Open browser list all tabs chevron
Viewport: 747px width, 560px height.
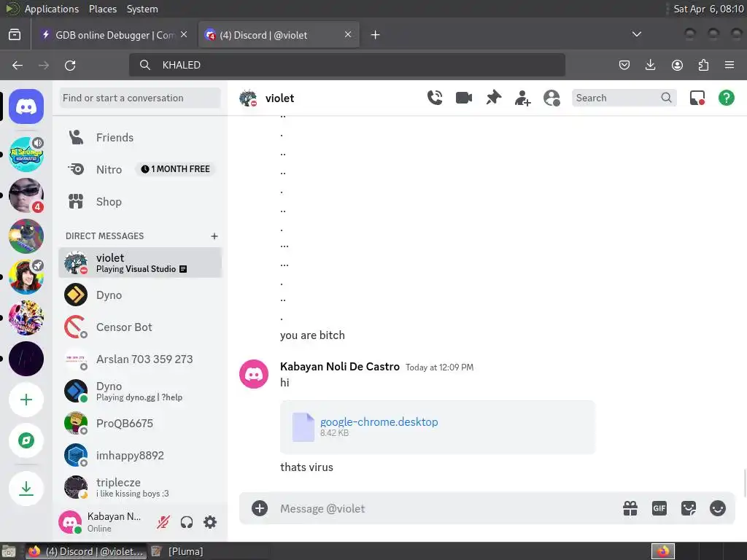click(636, 34)
